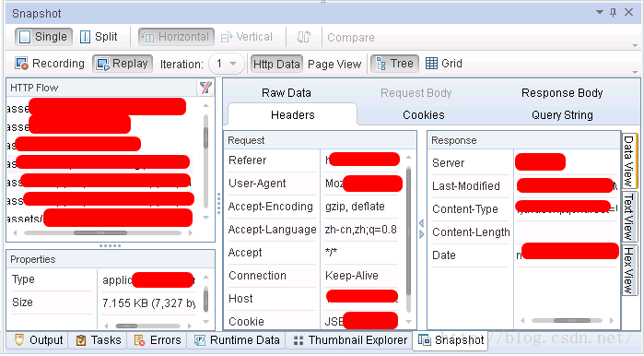Viewport: 644px width, 356px height.
Task: Open the Snapshot panel options arrow
Action: 599,12
